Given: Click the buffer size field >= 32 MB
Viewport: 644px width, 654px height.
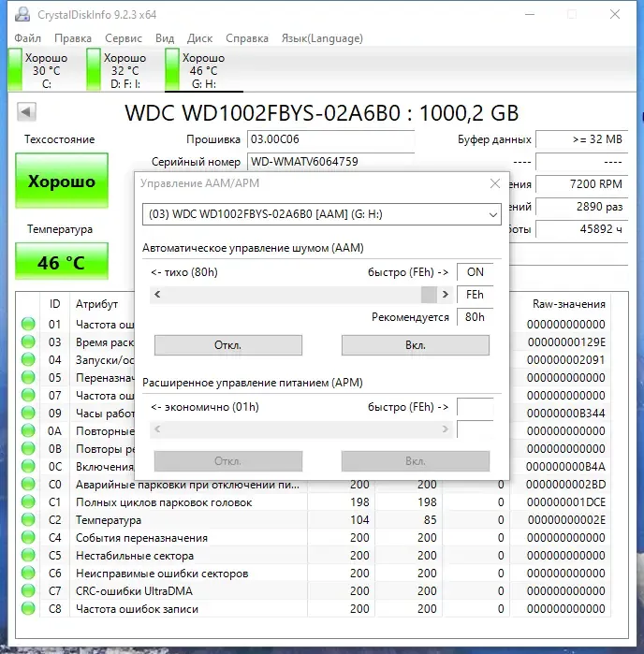Looking at the screenshot, I should coord(582,139).
